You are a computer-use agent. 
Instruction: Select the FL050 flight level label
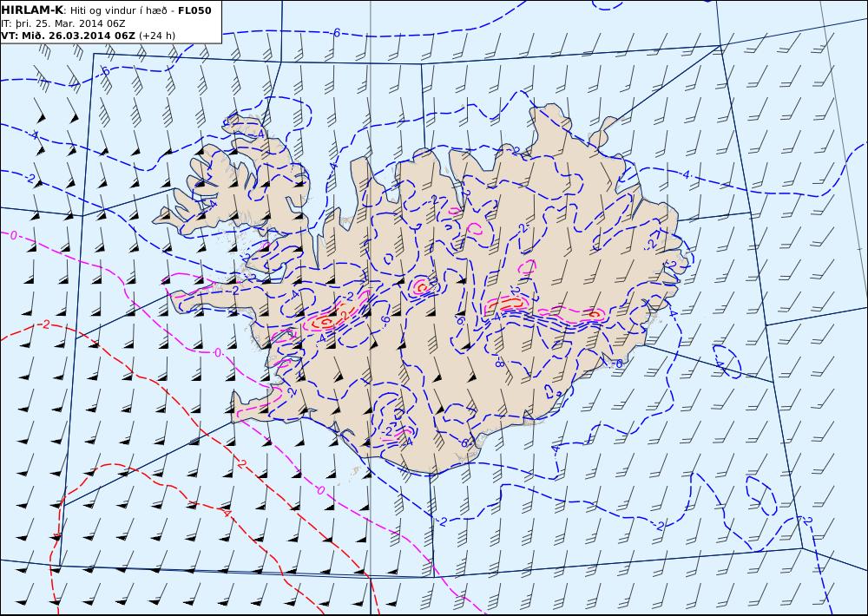click(x=194, y=10)
